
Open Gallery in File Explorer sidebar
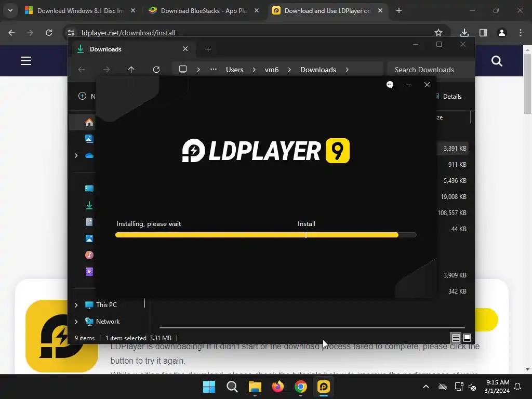pos(89,138)
